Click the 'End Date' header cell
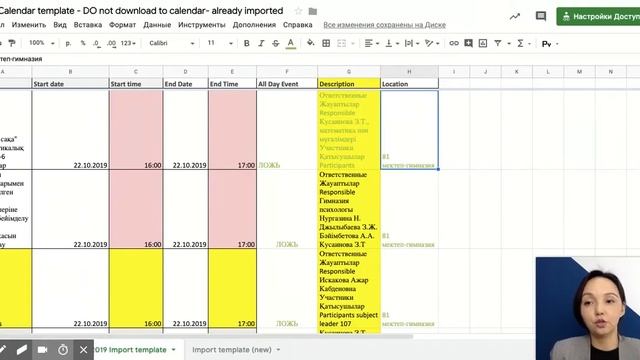640x360 pixels. point(186,84)
